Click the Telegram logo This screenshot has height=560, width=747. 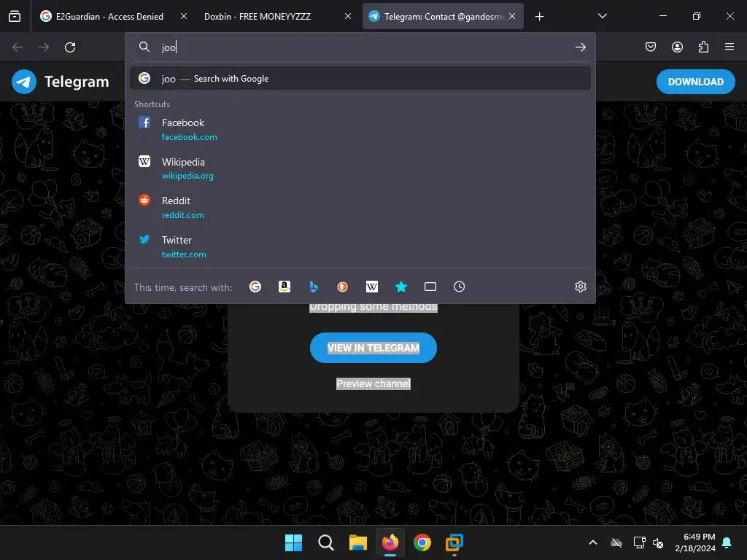click(61, 82)
